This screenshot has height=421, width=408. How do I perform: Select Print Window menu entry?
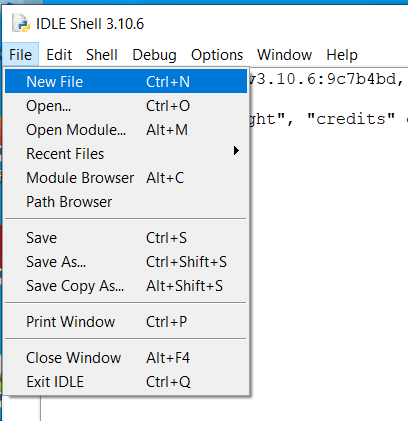tap(126, 322)
